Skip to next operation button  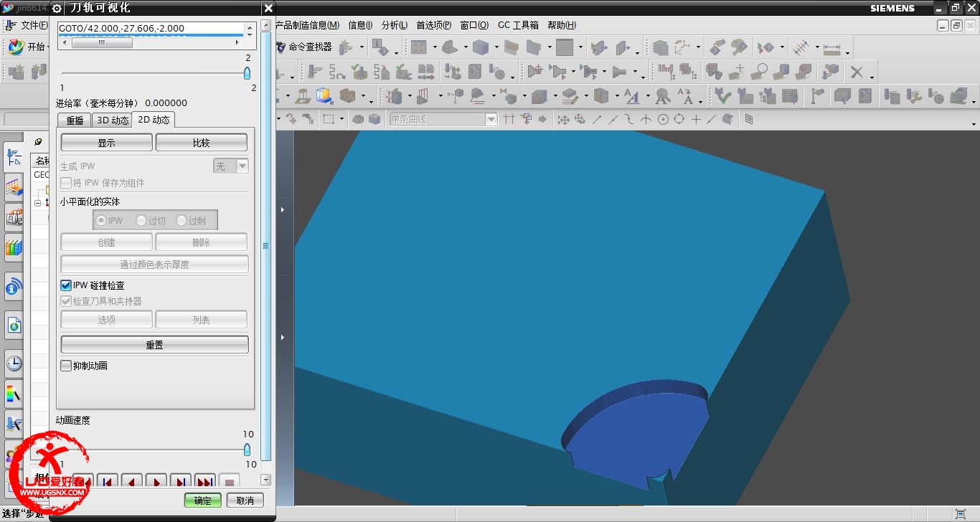point(205,480)
